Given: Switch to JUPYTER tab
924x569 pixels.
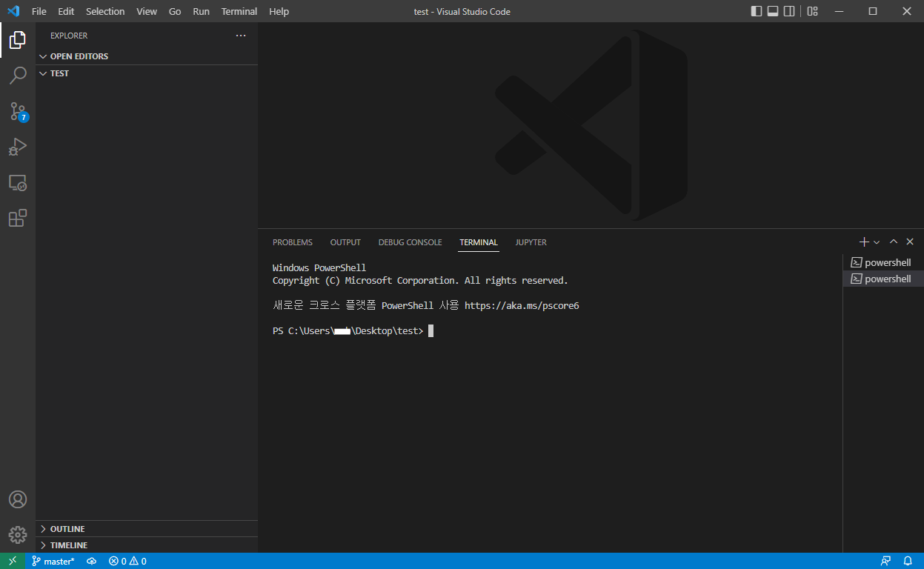Looking at the screenshot, I should click(531, 242).
